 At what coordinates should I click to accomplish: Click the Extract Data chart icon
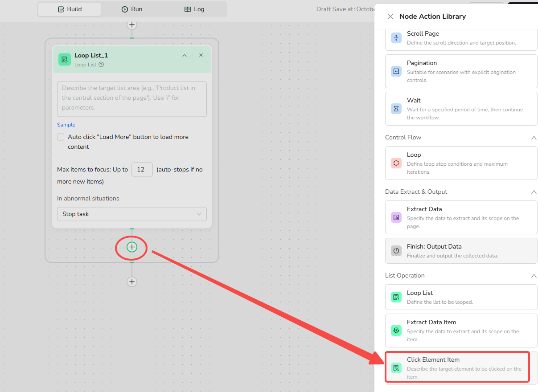(x=396, y=217)
